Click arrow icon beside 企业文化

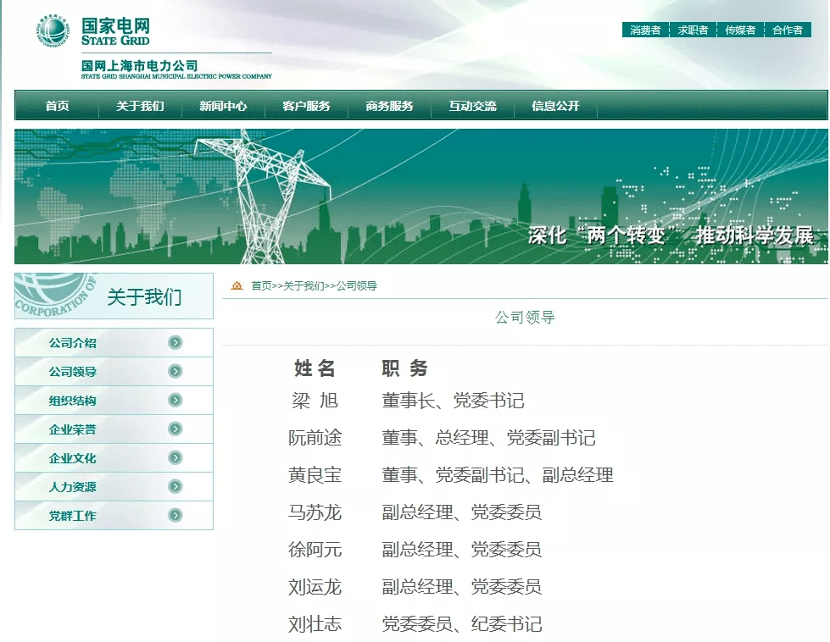[x=175, y=458]
